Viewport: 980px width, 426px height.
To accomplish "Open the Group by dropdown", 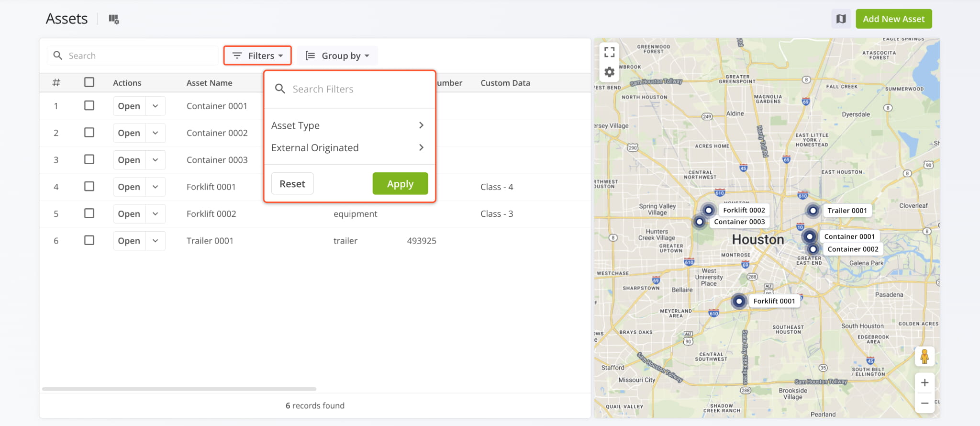I will coord(337,56).
